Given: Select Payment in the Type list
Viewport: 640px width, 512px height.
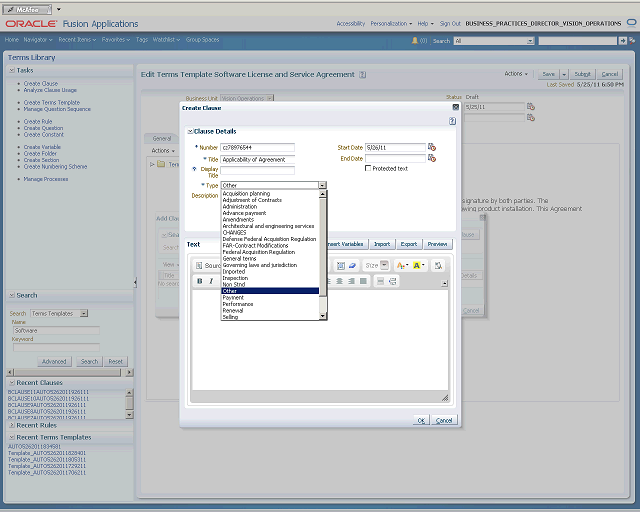Looking at the screenshot, I should pyautogui.click(x=270, y=298).
